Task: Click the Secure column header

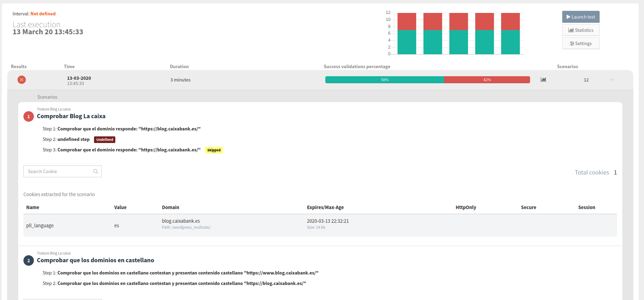Action: [x=528, y=207]
